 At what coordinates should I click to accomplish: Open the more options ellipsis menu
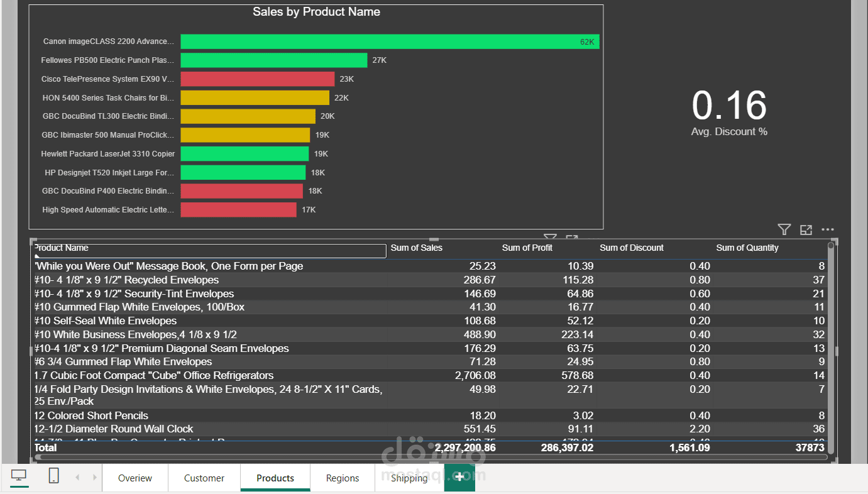tap(828, 229)
